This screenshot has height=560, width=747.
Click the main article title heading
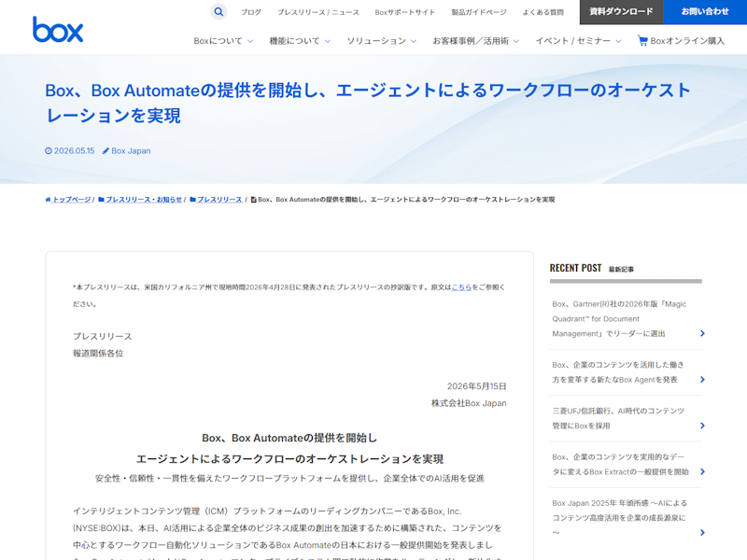pos(368,103)
